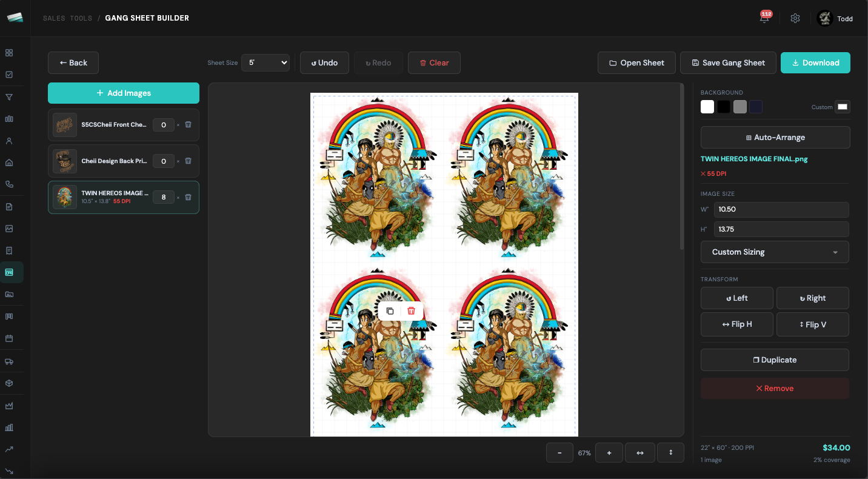Viewport: 868px width, 479px height.
Task: Click the $34.00 price text
Action: 836,447
